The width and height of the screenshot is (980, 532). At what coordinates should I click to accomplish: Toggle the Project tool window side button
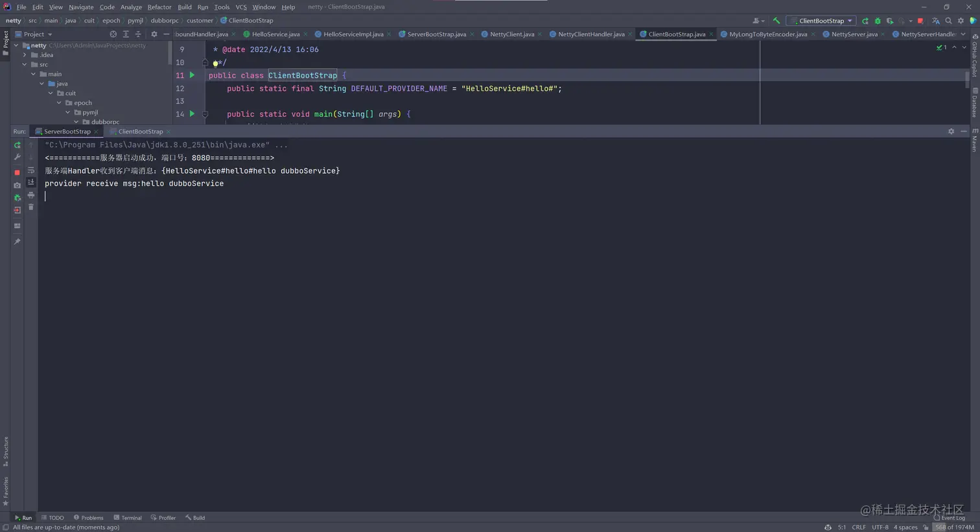[5, 43]
